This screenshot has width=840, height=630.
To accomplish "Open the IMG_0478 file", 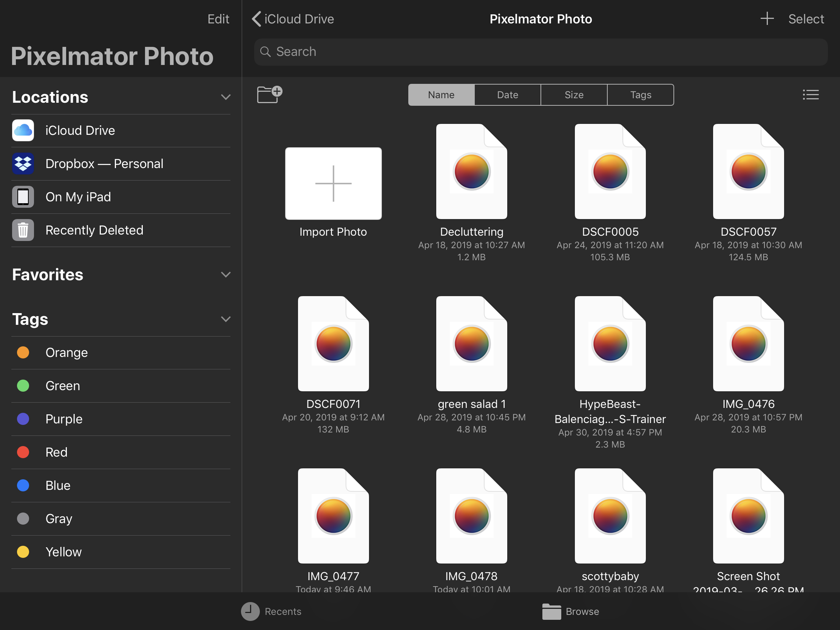I will coord(472,516).
